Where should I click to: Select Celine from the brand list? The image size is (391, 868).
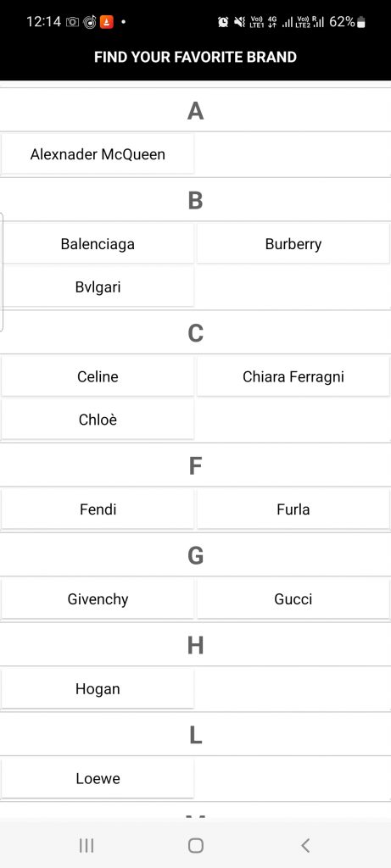click(98, 376)
